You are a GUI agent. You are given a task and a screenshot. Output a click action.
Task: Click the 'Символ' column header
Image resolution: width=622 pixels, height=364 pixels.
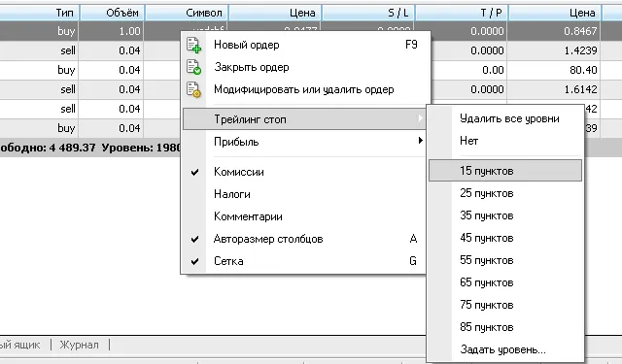187,13
